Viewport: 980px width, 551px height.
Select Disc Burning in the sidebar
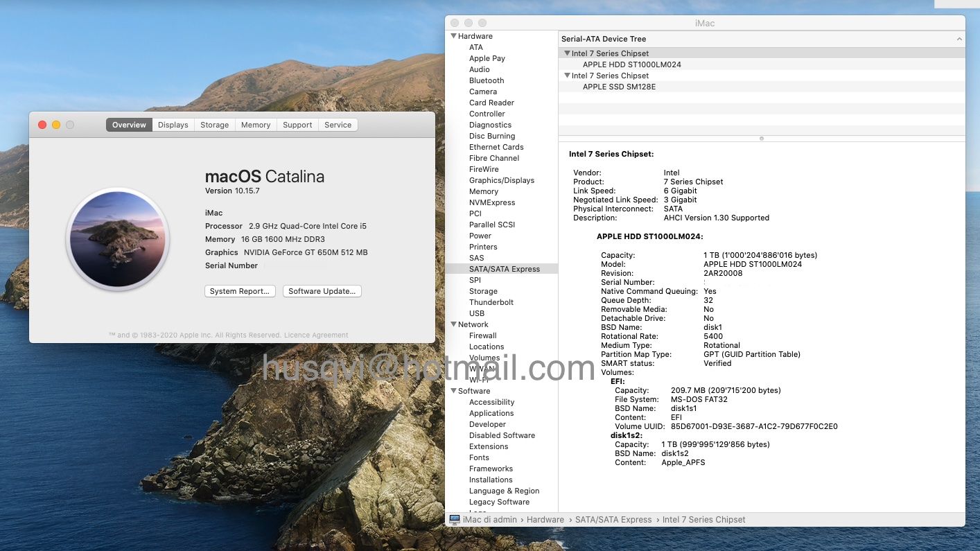492,136
